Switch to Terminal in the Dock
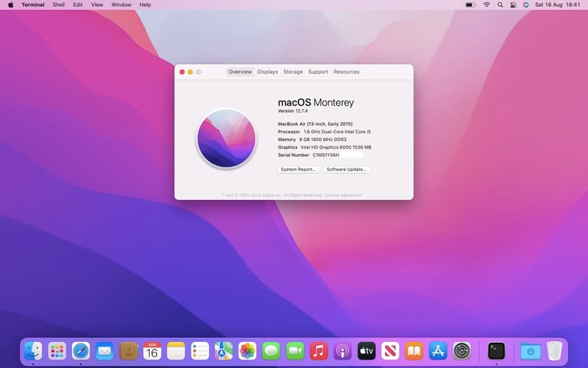This screenshot has height=368, width=588. tap(496, 351)
